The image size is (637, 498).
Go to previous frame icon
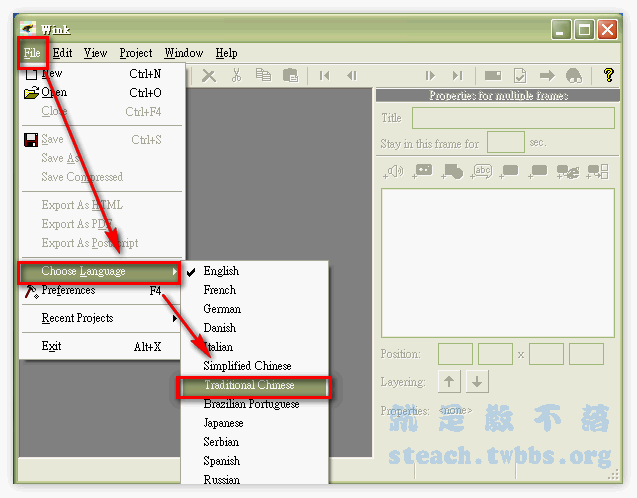pos(352,76)
